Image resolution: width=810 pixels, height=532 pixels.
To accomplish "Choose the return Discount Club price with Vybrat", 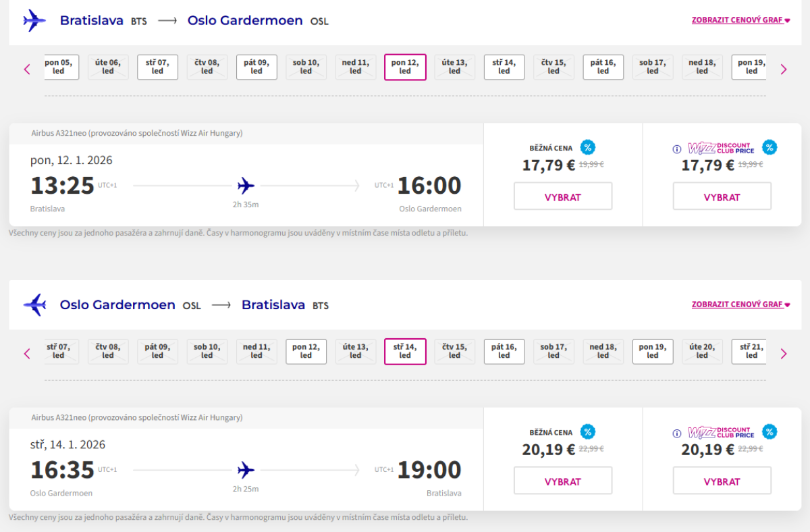I will 722,481.
